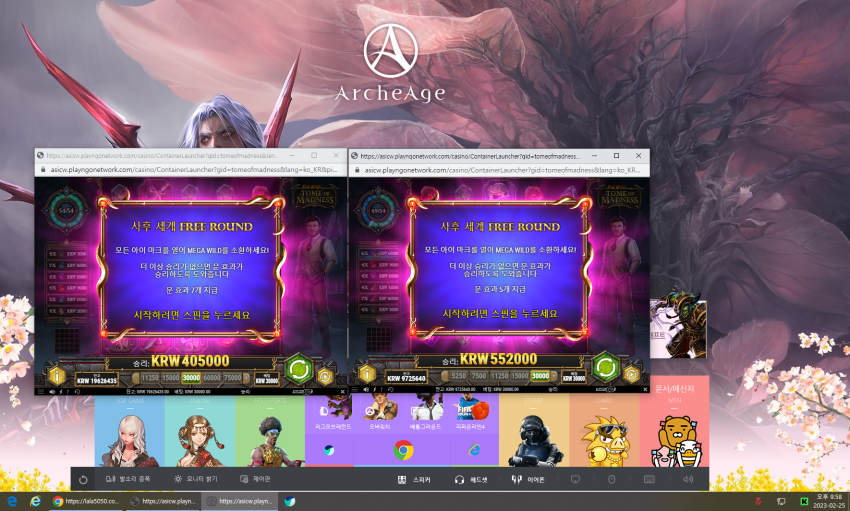The width and height of the screenshot is (850, 511).
Task: Select the 7500 bet in the right game
Action: (479, 376)
